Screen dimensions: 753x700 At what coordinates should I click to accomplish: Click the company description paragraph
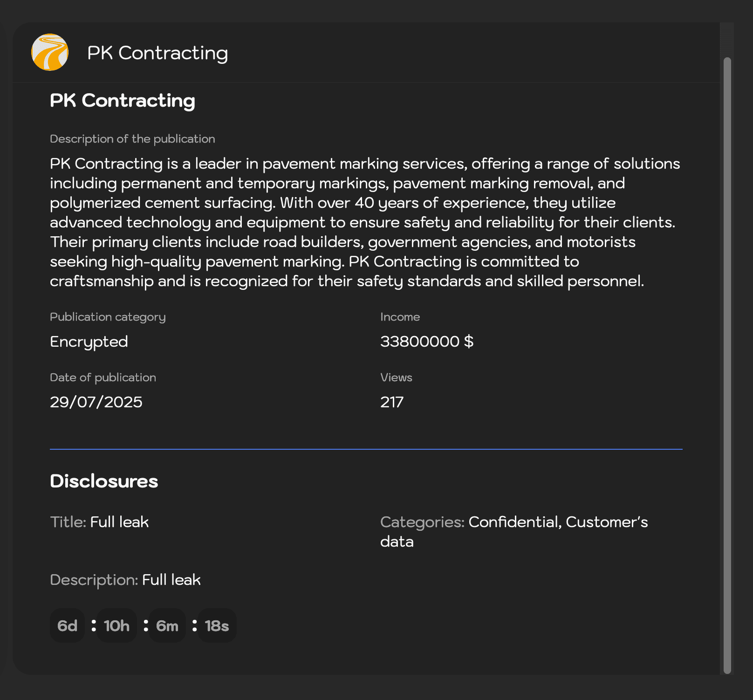[365, 222]
